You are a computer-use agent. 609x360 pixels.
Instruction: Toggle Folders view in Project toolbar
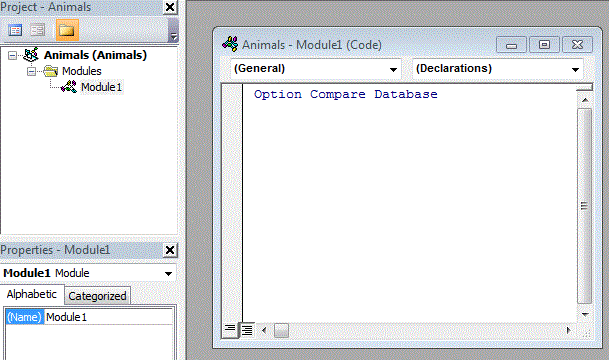tap(67, 30)
